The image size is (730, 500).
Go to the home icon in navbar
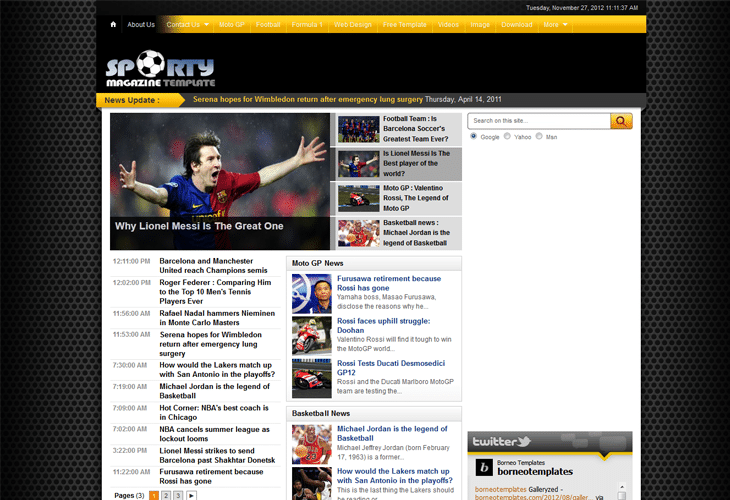coord(113,25)
